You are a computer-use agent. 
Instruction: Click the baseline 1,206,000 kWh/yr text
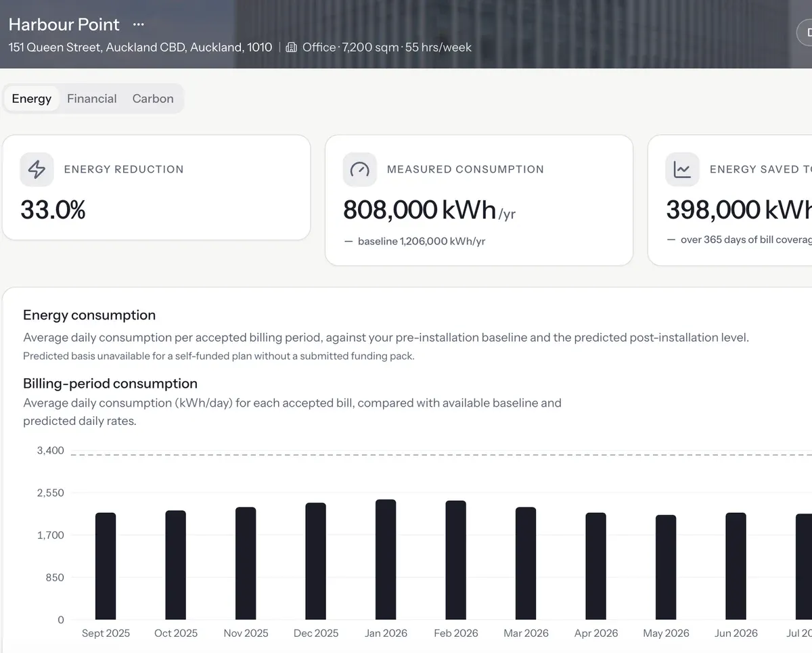click(x=422, y=242)
